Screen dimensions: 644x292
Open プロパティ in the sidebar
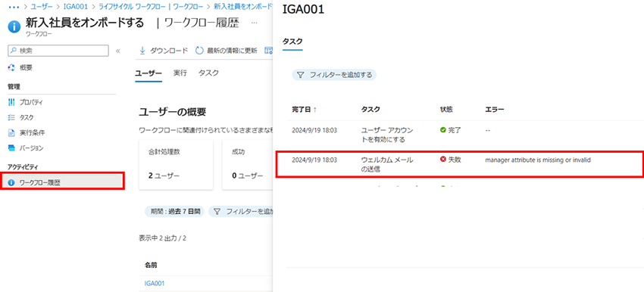[31, 102]
